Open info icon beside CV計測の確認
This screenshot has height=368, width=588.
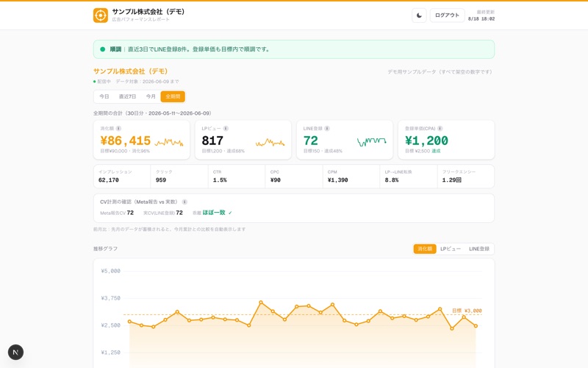(184, 202)
